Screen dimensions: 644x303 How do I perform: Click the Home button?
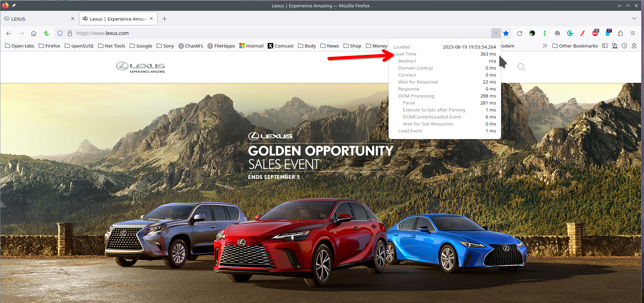click(x=34, y=33)
